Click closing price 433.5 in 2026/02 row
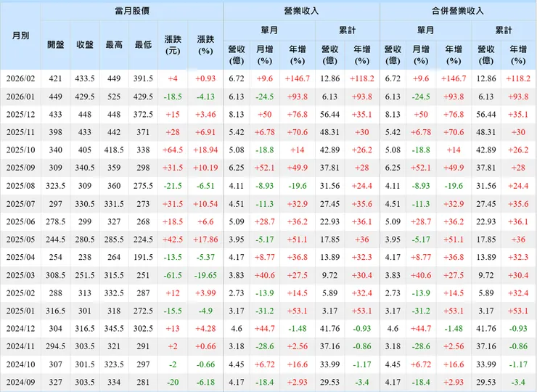The height and width of the screenshot is (392, 537). click(x=85, y=78)
